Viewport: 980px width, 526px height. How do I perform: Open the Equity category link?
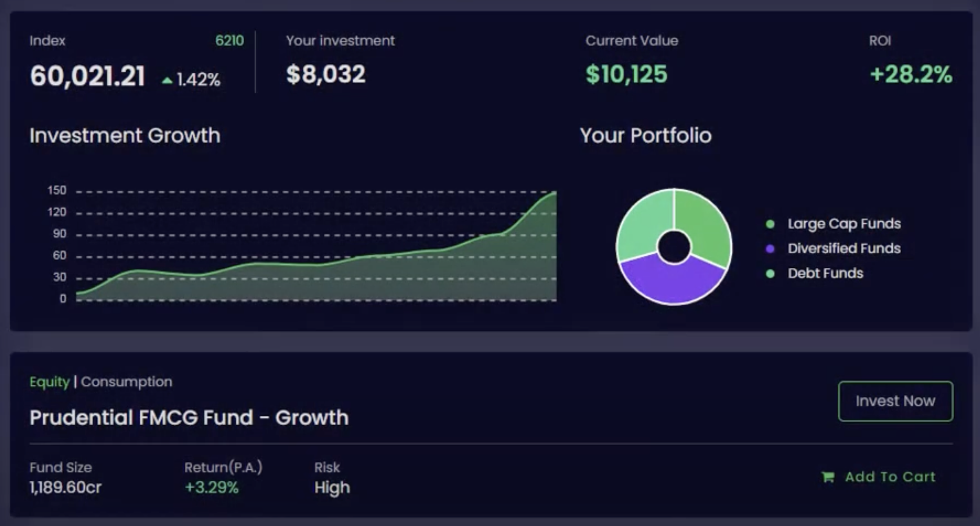(x=49, y=382)
